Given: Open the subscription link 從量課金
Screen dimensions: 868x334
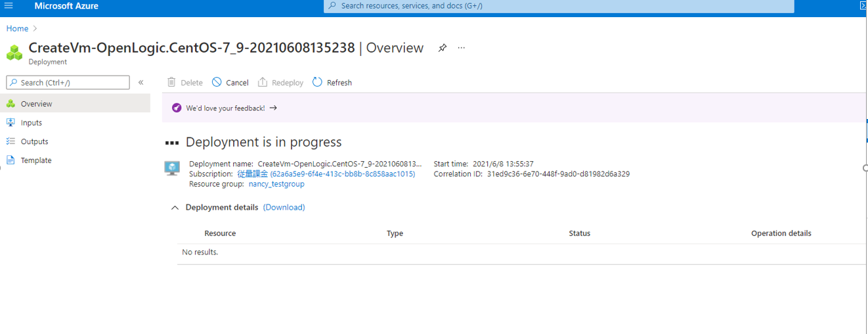Looking at the screenshot, I should [326, 174].
